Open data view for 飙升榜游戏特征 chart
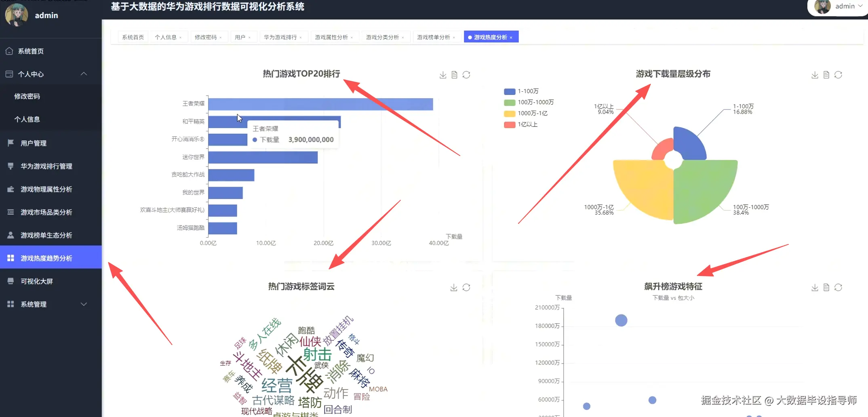This screenshot has width=868, height=417. 826,287
